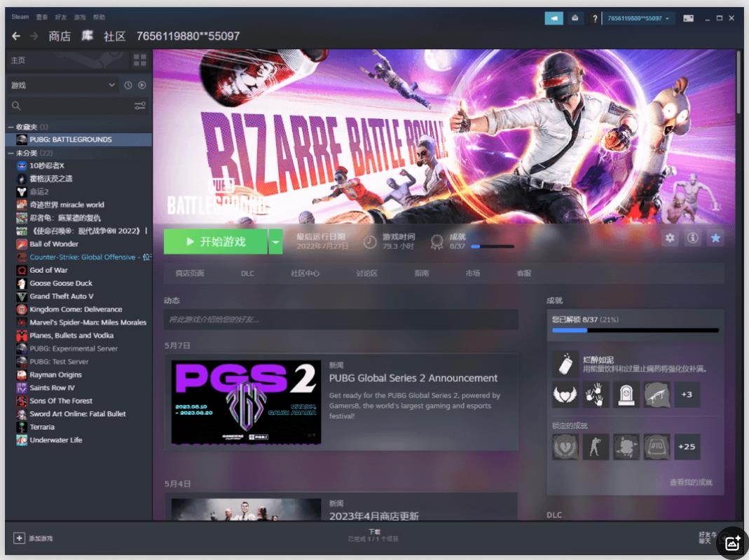This screenshot has width=749, height=560.
Task: Expand the +25 more locked achievements
Action: 687,446
